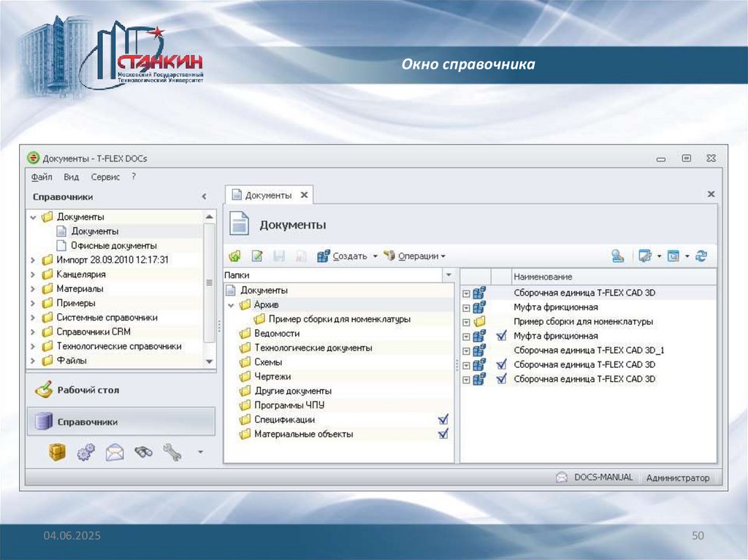This screenshot has width=748, height=560.
Task: Click the Рабочий стол navigation button
Action: pyautogui.click(x=87, y=390)
